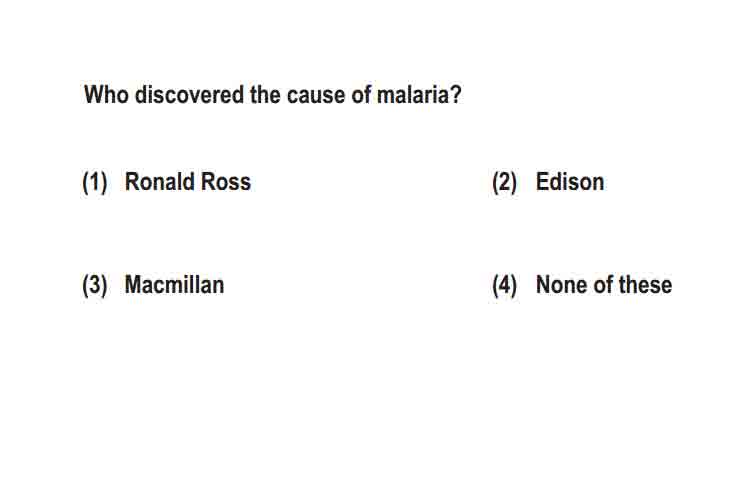Pick the Macmillan answer option
This screenshot has height=500, width=750.
point(174,285)
